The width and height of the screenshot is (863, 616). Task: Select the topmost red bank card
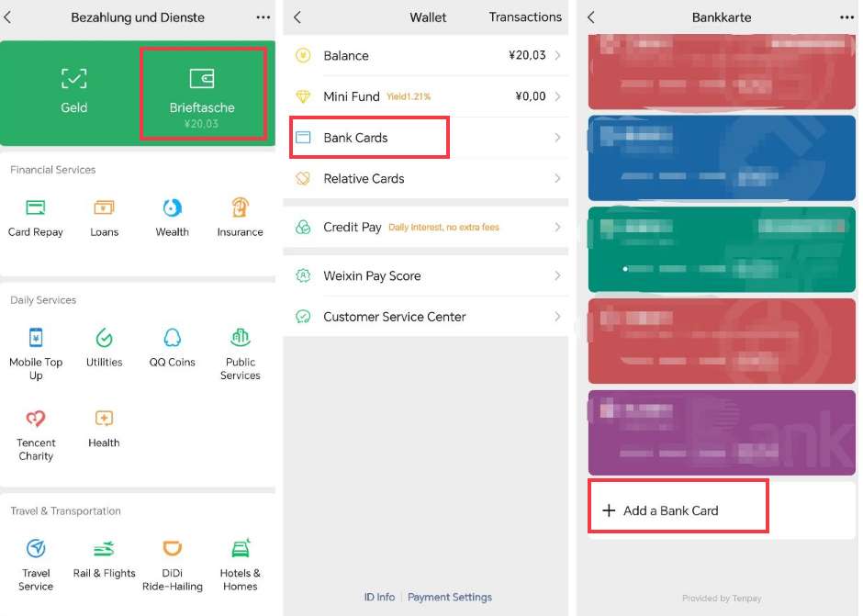point(722,71)
